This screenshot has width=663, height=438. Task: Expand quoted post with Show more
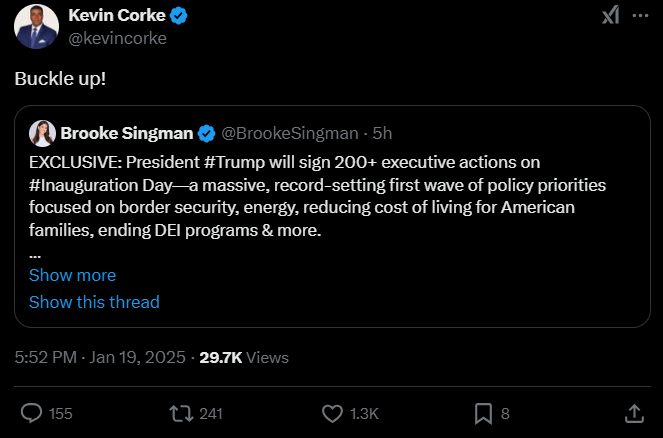(x=72, y=275)
